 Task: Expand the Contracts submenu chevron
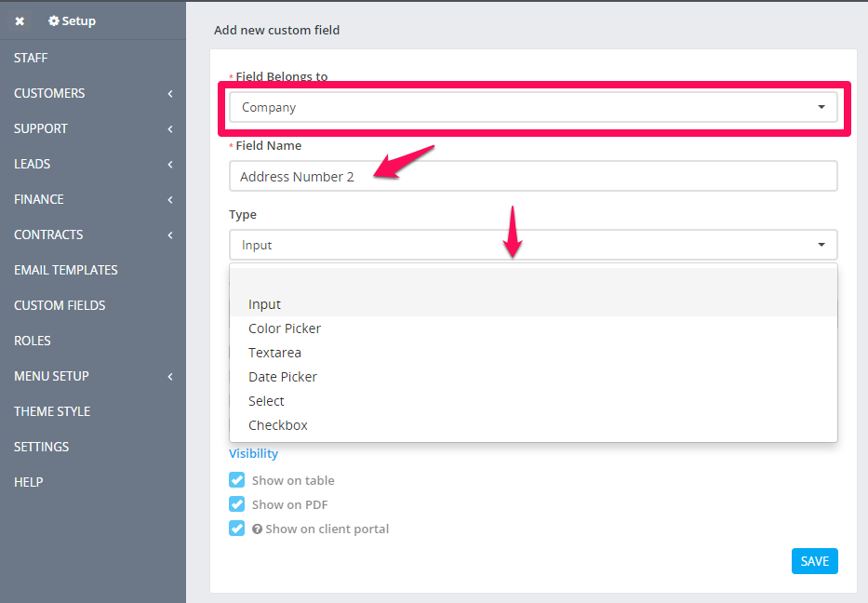coord(170,235)
